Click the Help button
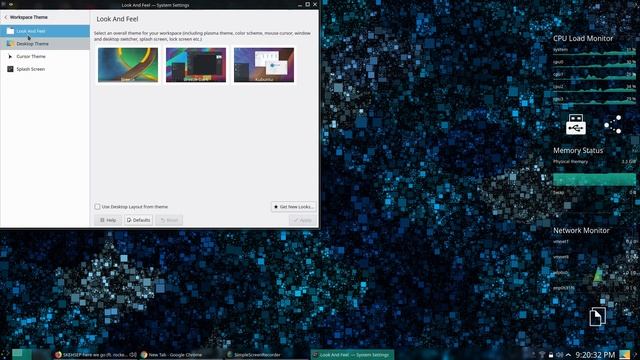This screenshot has height=360, width=640. [x=108, y=220]
